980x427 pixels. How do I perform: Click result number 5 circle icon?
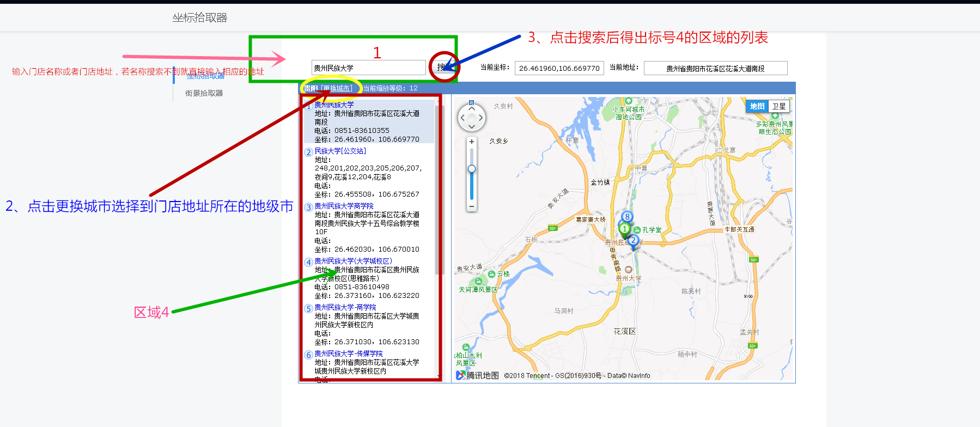(309, 309)
